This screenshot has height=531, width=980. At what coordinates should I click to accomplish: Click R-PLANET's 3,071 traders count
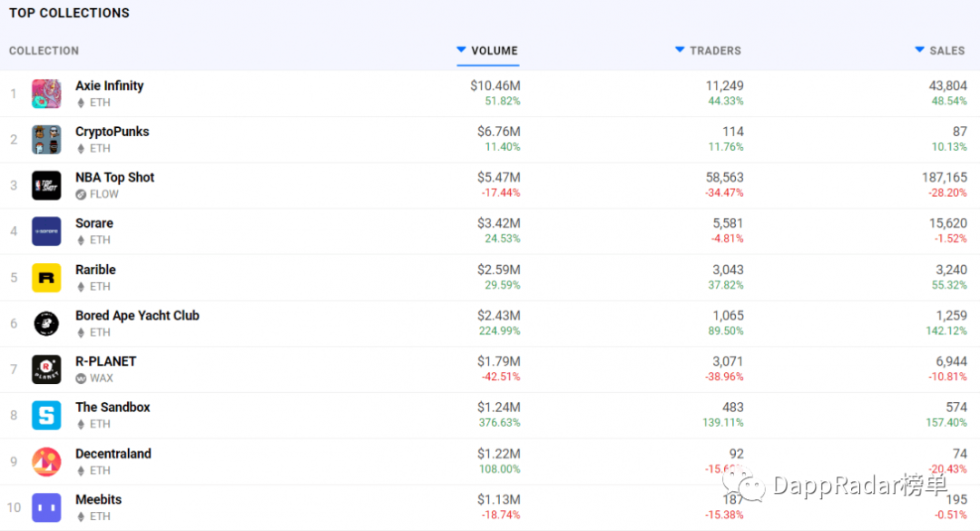(728, 361)
